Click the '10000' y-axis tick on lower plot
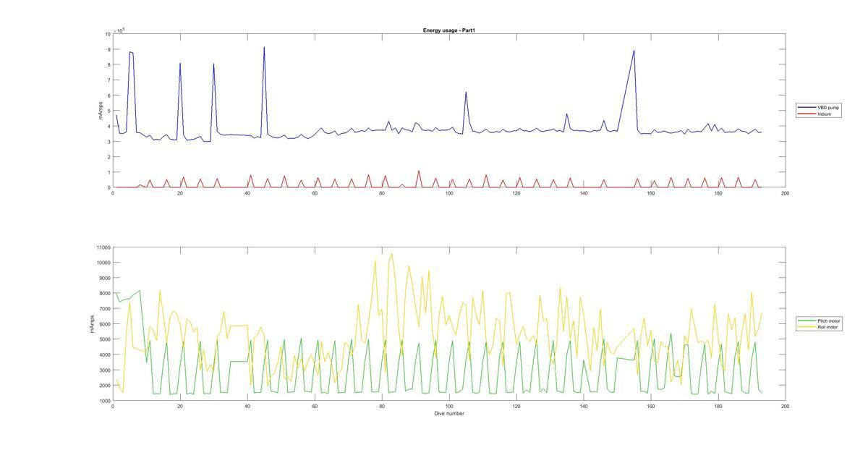The height and width of the screenshot is (450, 868). [103, 263]
